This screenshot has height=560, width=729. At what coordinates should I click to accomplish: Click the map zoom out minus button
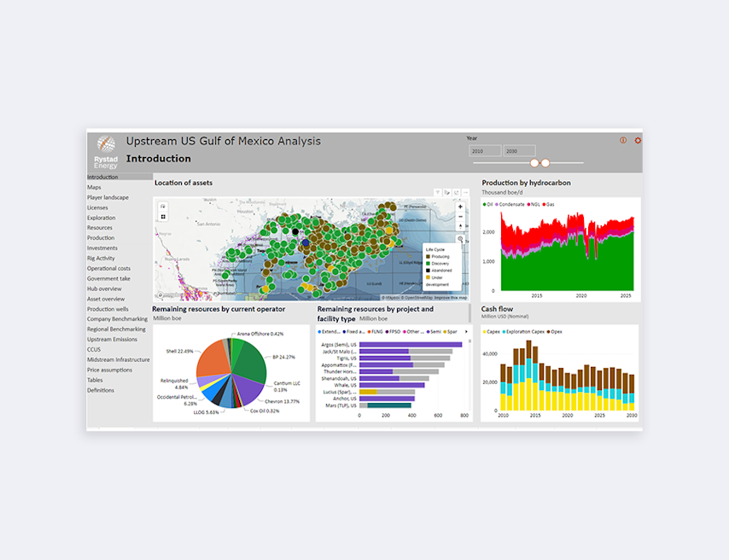tap(460, 217)
